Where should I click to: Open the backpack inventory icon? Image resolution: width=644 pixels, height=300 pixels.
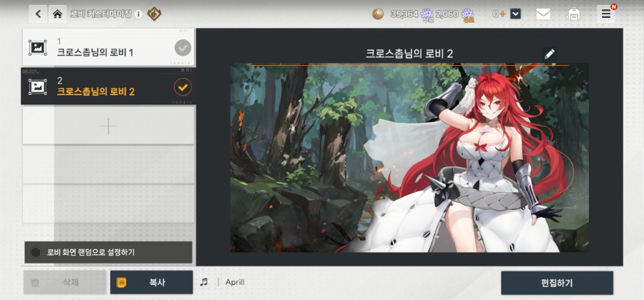point(573,14)
